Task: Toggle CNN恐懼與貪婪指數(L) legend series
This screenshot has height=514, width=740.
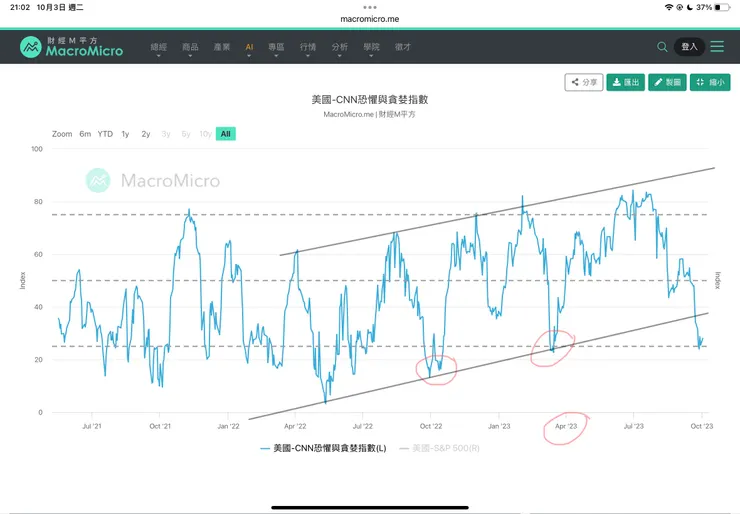Action: tap(323, 448)
